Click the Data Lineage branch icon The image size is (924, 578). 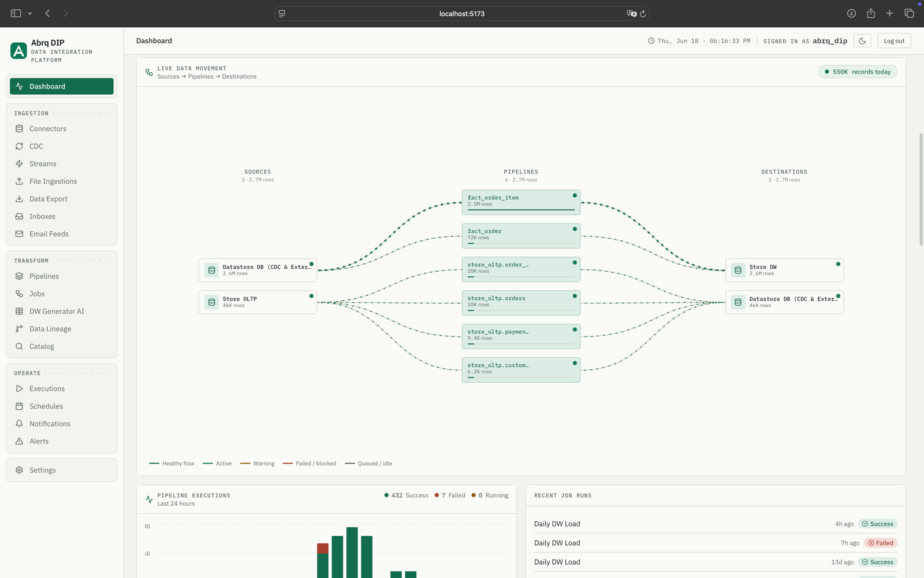coord(19,329)
